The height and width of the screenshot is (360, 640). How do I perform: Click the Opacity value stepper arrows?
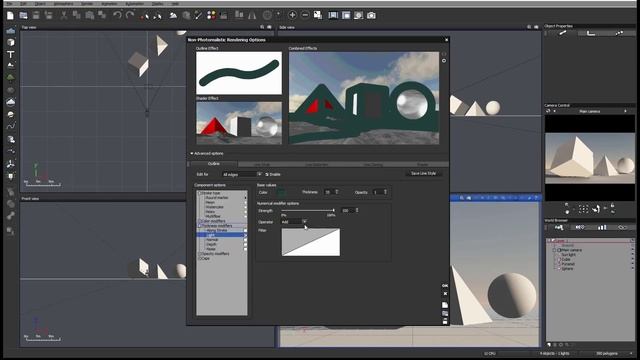coord(385,192)
